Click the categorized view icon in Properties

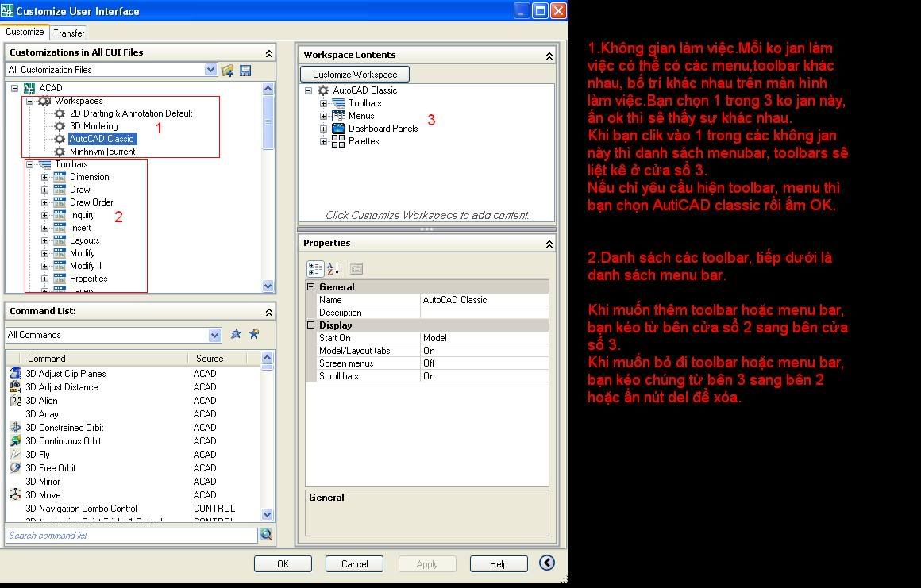pos(315,269)
